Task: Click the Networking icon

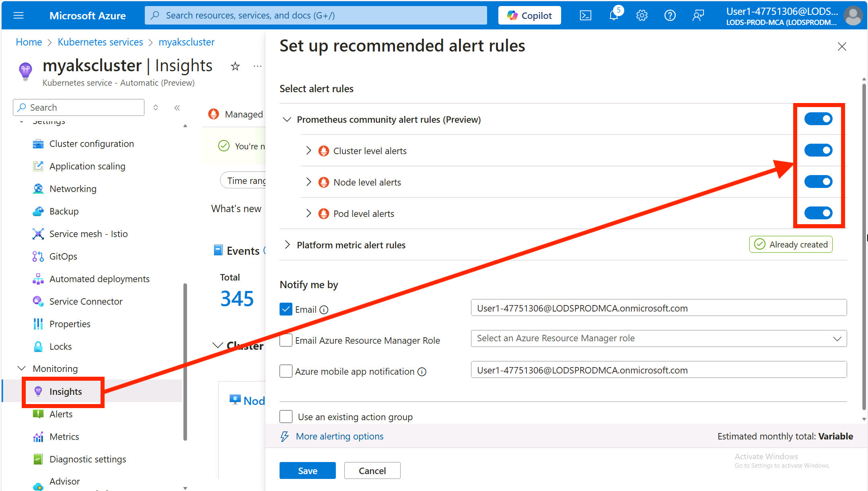Action: (38, 189)
